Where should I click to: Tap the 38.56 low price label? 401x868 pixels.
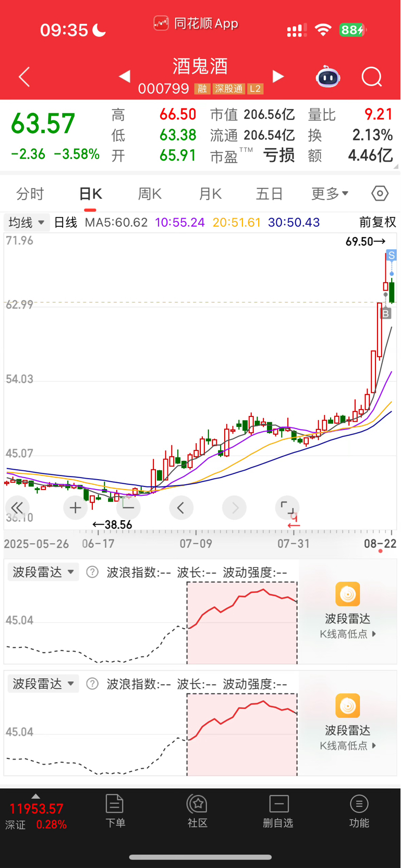tap(112, 525)
